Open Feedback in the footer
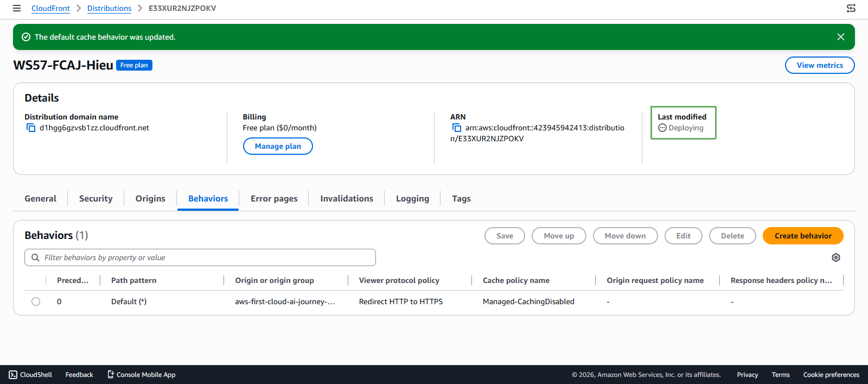 [x=79, y=375]
